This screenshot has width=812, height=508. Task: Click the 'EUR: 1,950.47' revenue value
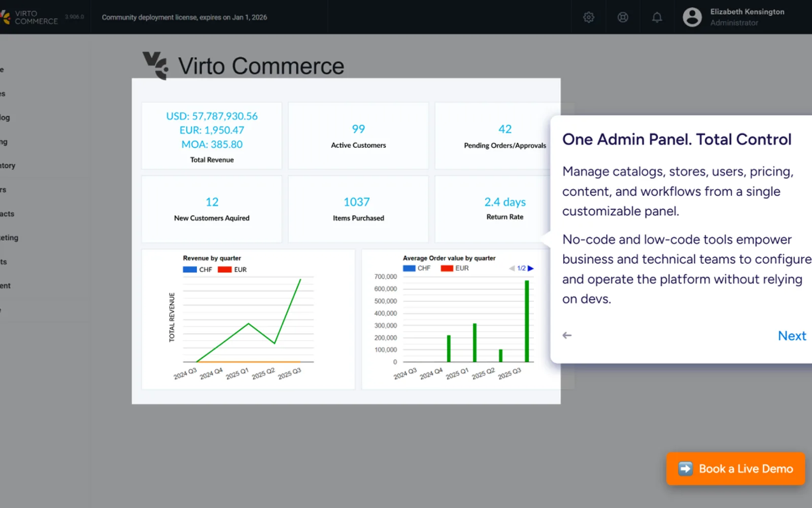click(x=212, y=130)
